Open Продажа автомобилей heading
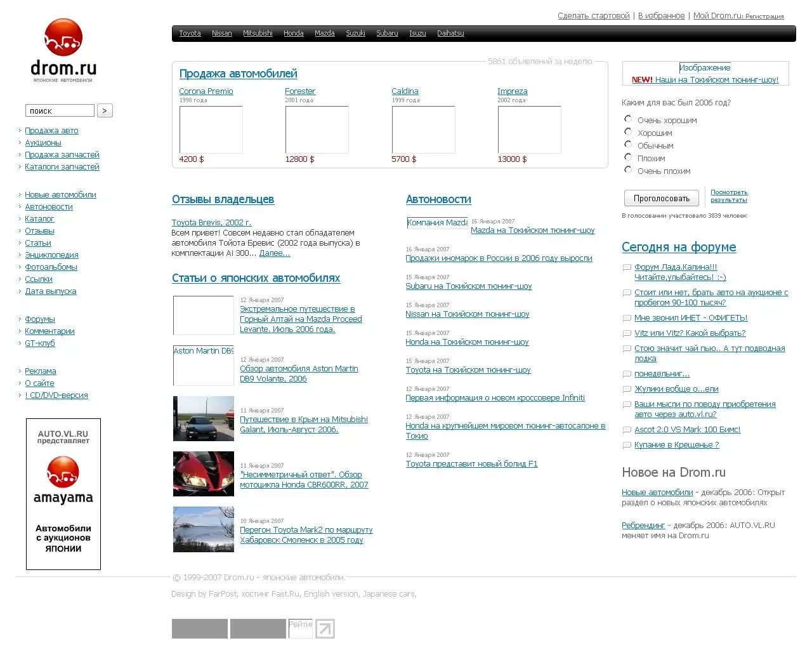Image resolution: width=812 pixels, height=650 pixels. point(238,74)
